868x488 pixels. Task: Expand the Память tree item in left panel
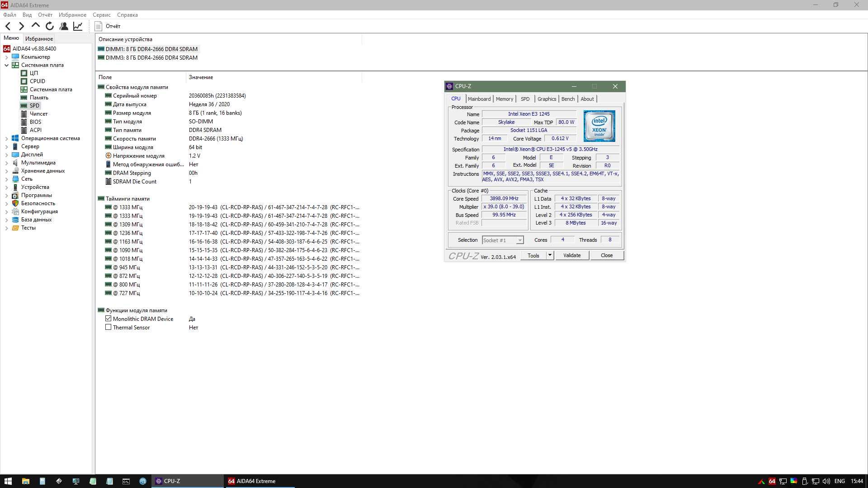(39, 97)
